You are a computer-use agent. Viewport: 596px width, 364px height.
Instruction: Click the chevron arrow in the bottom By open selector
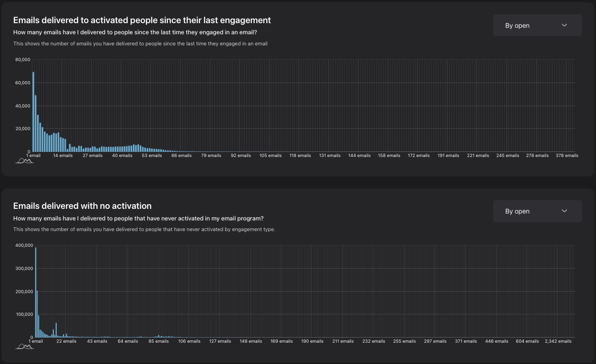click(564, 211)
